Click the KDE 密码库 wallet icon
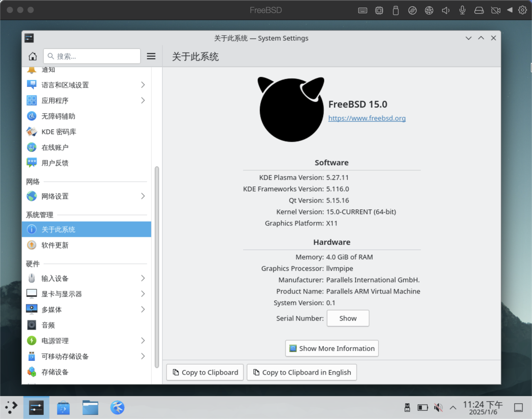Screen dimensions: 532x419 pyautogui.click(x=32, y=132)
